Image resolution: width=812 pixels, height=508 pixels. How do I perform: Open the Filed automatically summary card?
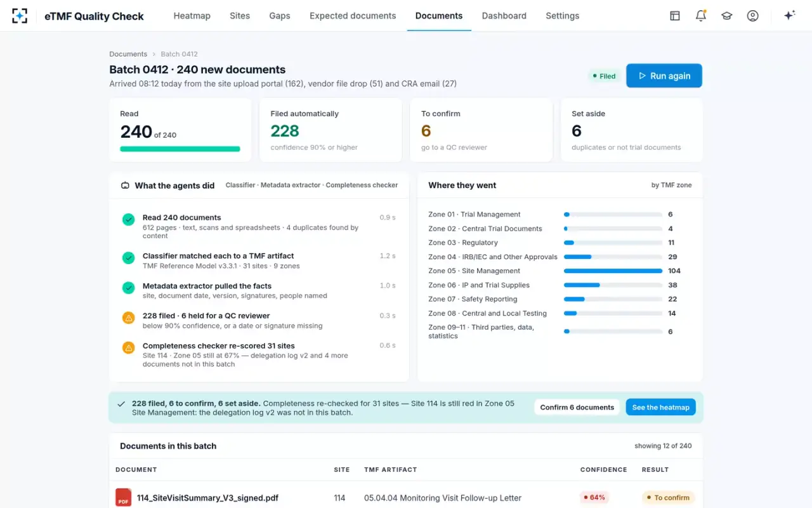pos(331,130)
